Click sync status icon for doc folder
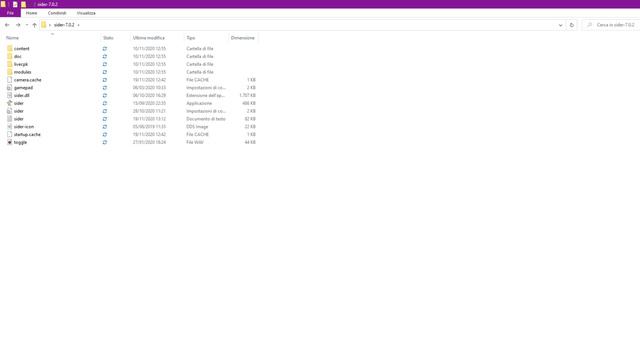The image size is (640, 360). point(105,56)
